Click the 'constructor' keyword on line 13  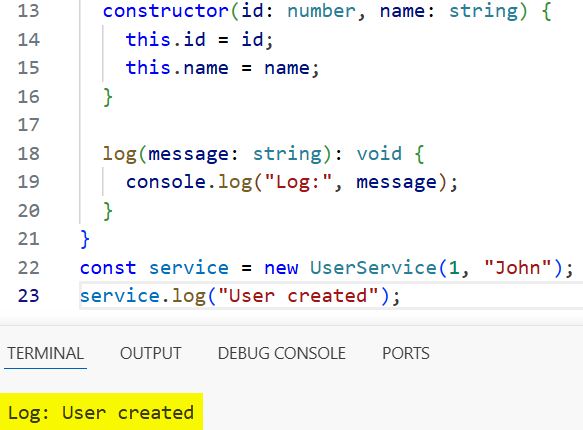click(x=166, y=10)
